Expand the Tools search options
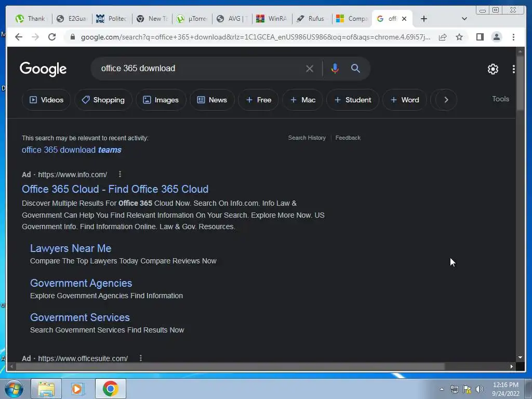 coord(500,99)
